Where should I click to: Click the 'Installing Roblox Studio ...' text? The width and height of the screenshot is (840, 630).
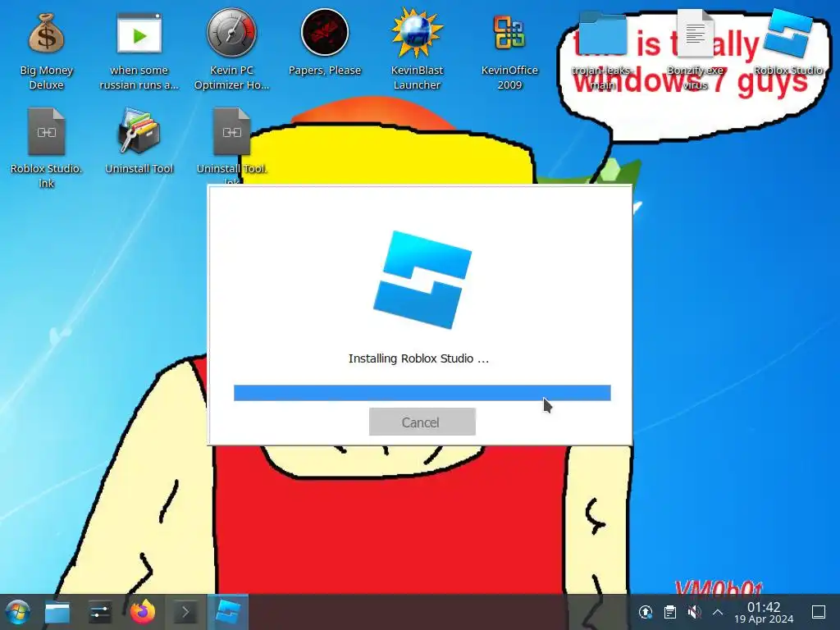pos(418,358)
